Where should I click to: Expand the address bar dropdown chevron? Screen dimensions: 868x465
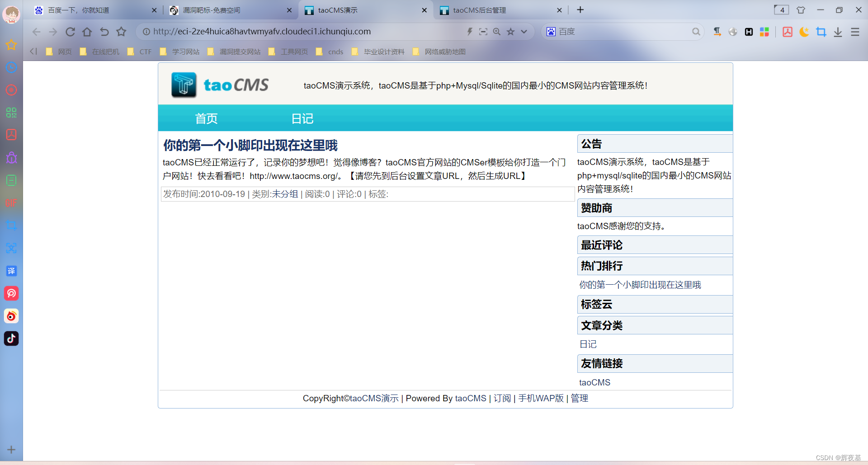524,32
